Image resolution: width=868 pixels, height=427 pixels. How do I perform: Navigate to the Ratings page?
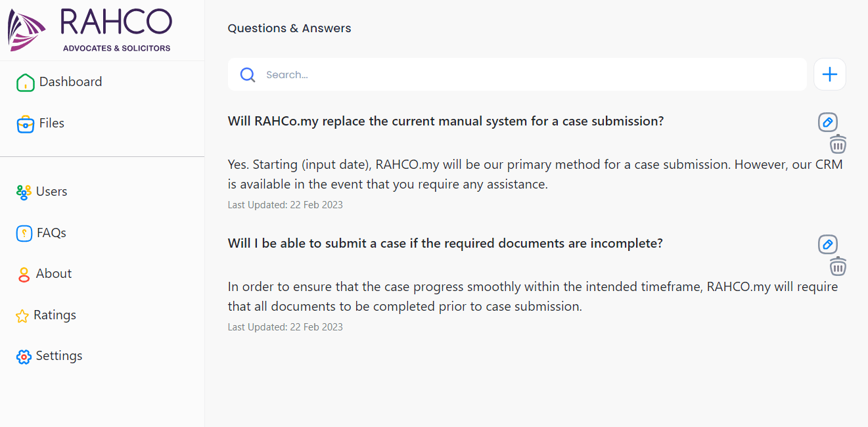pos(55,315)
